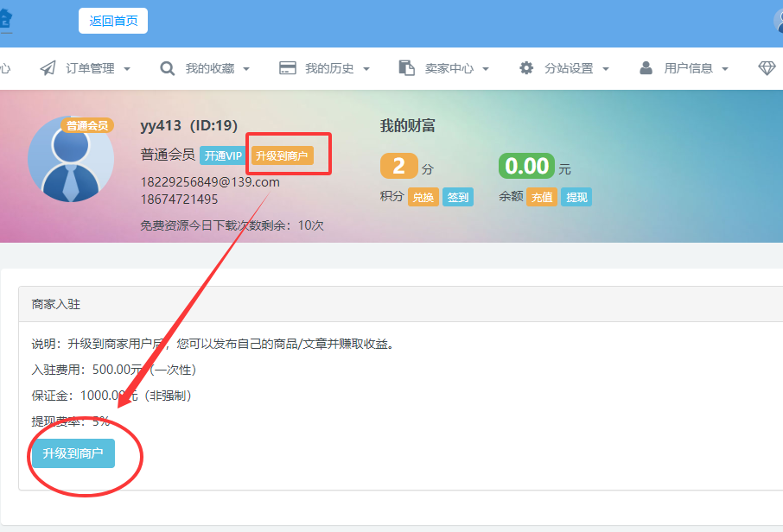The image size is (783, 532).
Task: Click the 返回首页 button
Action: coord(113,21)
